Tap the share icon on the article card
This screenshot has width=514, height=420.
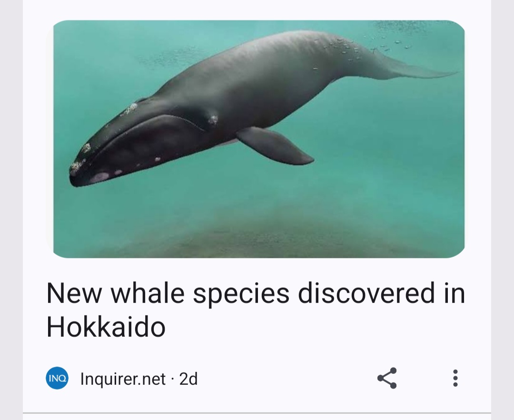point(387,378)
